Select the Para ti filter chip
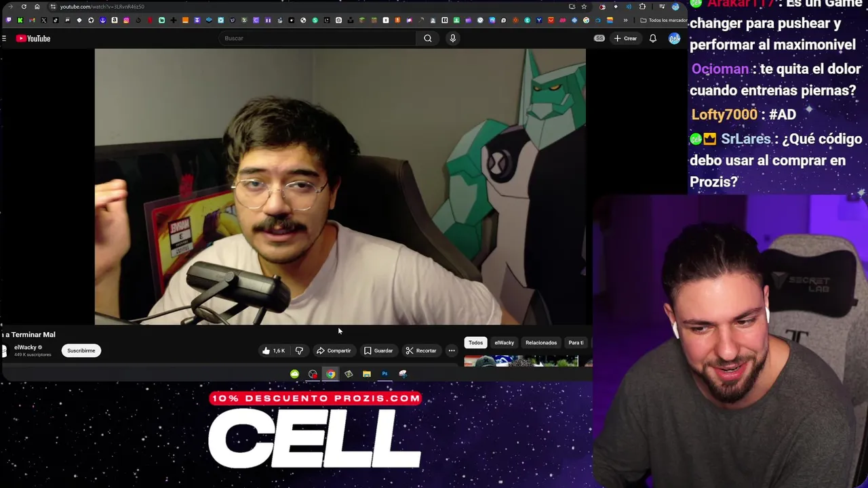 tap(576, 342)
